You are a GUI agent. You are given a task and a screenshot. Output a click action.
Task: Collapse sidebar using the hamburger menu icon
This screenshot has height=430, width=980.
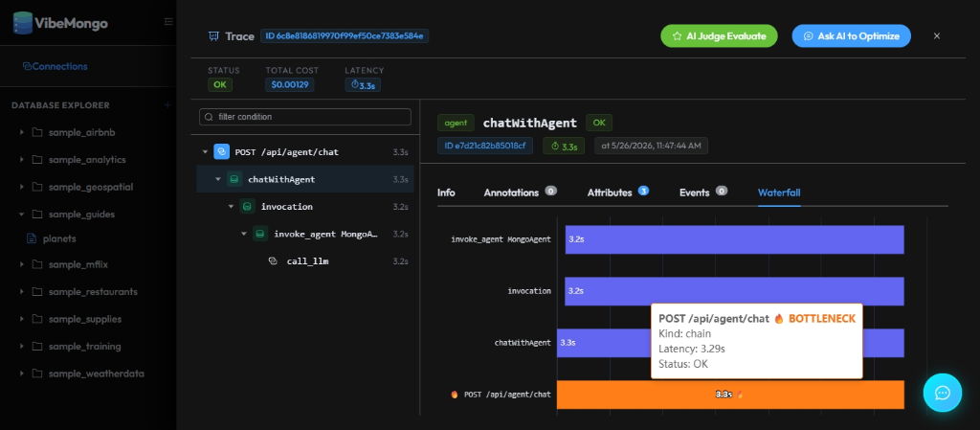click(x=168, y=21)
